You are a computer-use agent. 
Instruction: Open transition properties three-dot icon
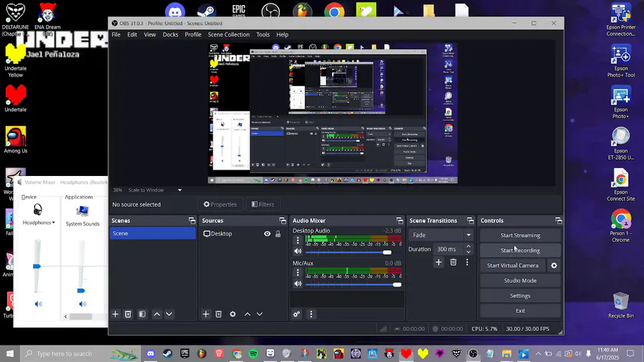tap(467, 262)
